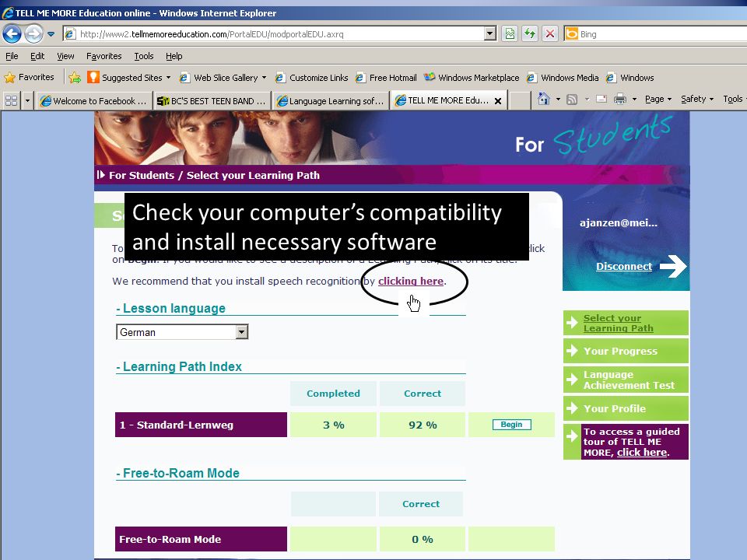Switch to BC'S BEST TEEN BAND tab
The image size is (747, 560).
pos(212,101)
